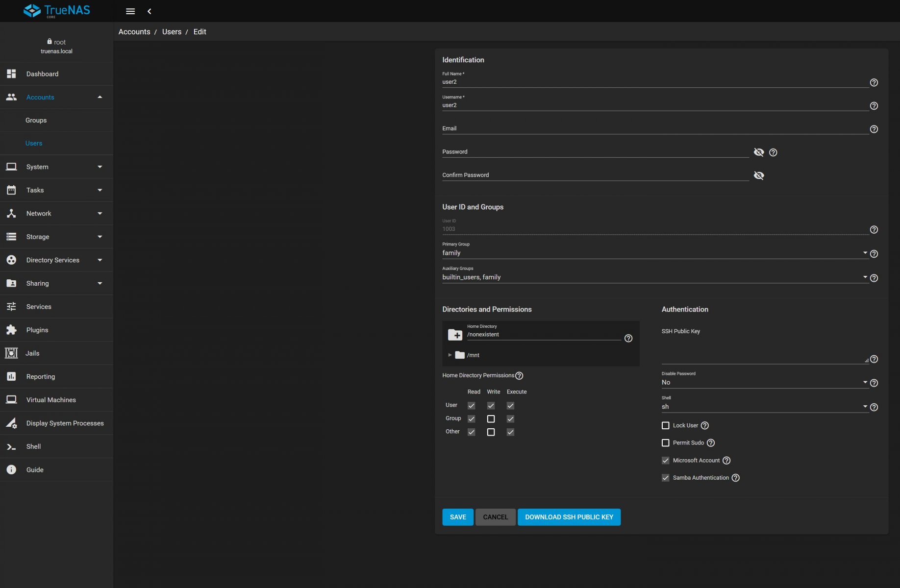Open the Shell selection dropdown

(765, 407)
